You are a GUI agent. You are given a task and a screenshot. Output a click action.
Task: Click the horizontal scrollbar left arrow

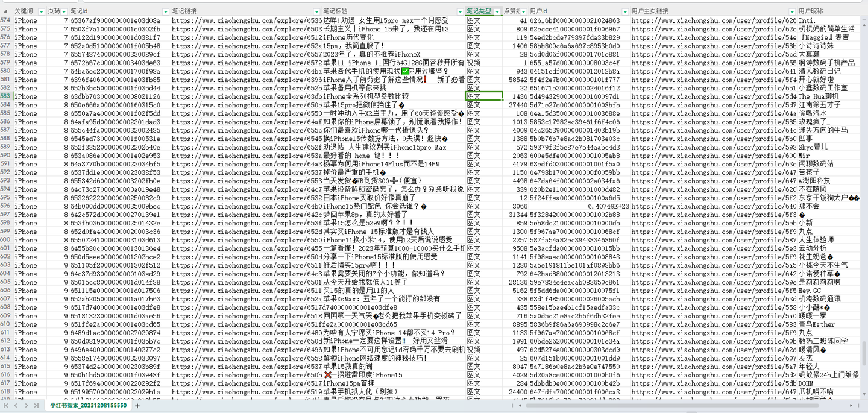tap(521, 406)
